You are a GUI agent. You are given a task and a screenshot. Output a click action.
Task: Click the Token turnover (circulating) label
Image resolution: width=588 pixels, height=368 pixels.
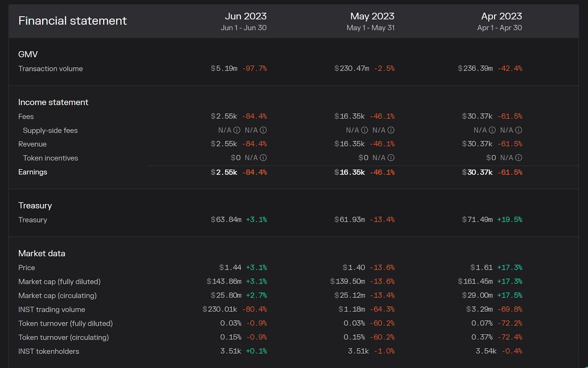point(63,337)
